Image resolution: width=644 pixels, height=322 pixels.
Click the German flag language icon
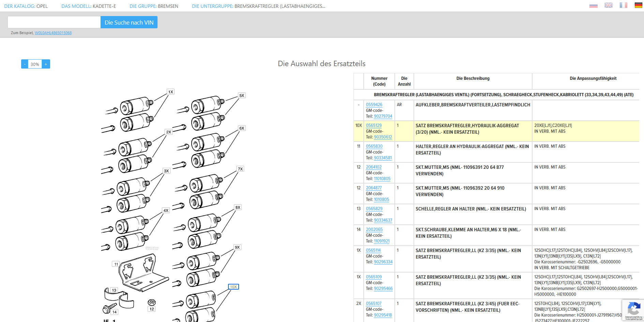[x=638, y=5]
